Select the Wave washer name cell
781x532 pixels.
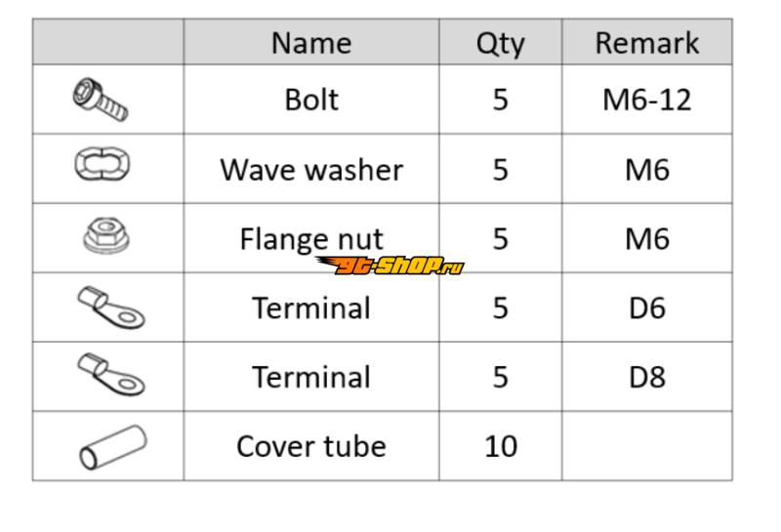(311, 169)
